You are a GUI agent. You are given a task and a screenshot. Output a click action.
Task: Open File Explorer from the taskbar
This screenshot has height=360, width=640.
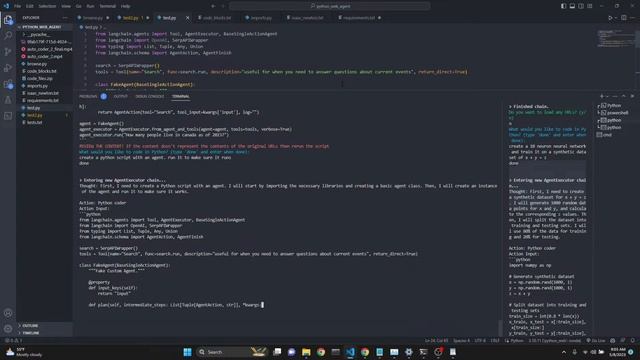tap(306, 352)
